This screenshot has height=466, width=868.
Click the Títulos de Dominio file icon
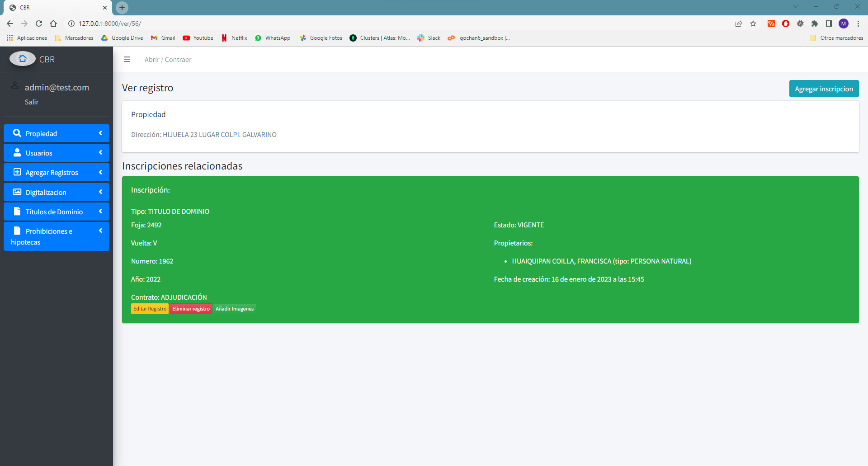coord(17,212)
